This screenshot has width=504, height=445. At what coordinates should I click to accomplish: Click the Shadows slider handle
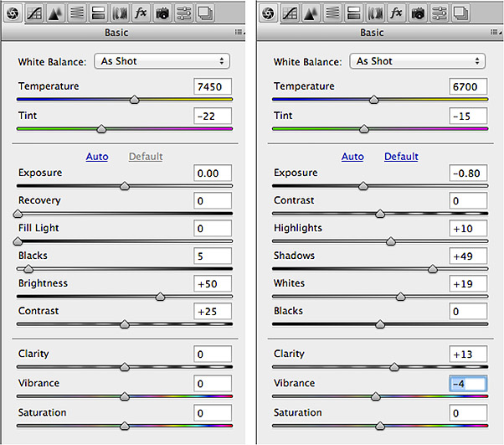coord(433,269)
